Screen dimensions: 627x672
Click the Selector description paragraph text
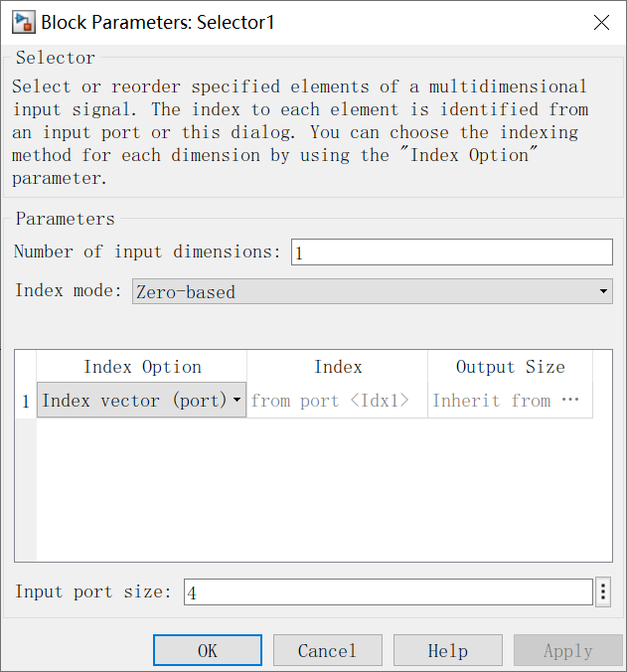(x=300, y=132)
